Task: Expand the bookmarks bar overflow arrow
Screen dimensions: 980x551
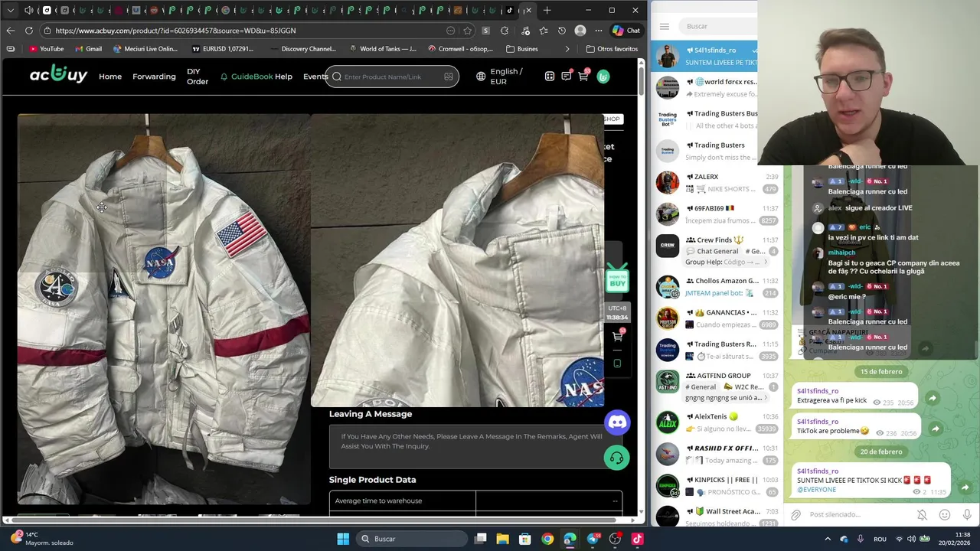Action: coord(567,49)
